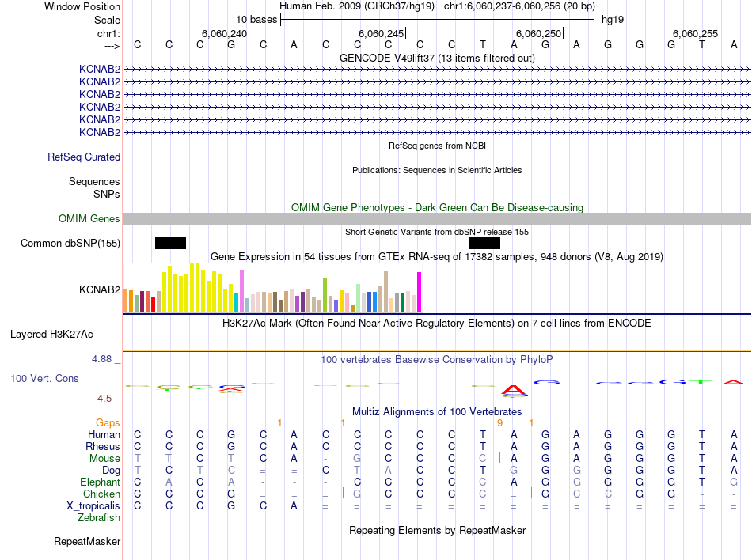Click the Window Position label
The image size is (752, 560).
tap(82, 6)
